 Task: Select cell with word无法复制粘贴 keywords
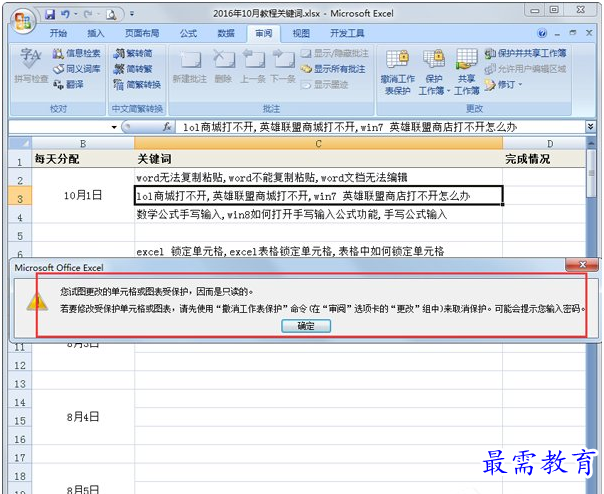(319, 177)
